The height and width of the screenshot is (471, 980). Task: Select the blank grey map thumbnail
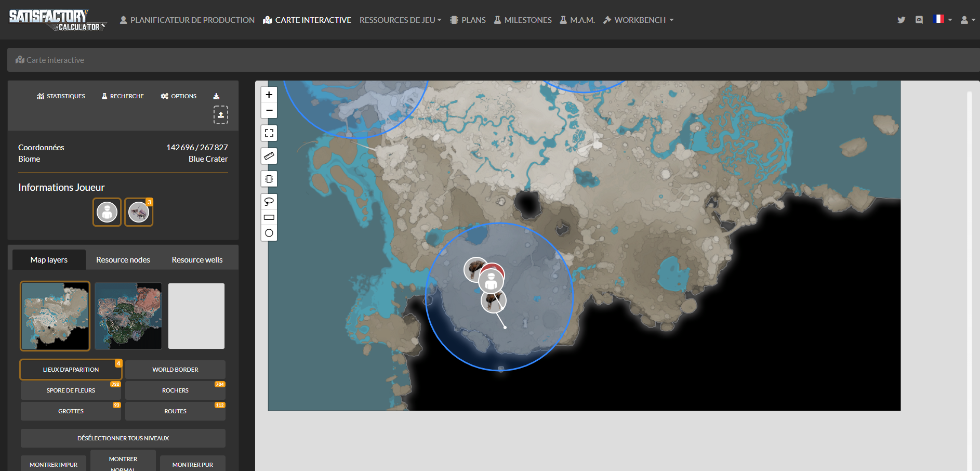[x=196, y=316]
